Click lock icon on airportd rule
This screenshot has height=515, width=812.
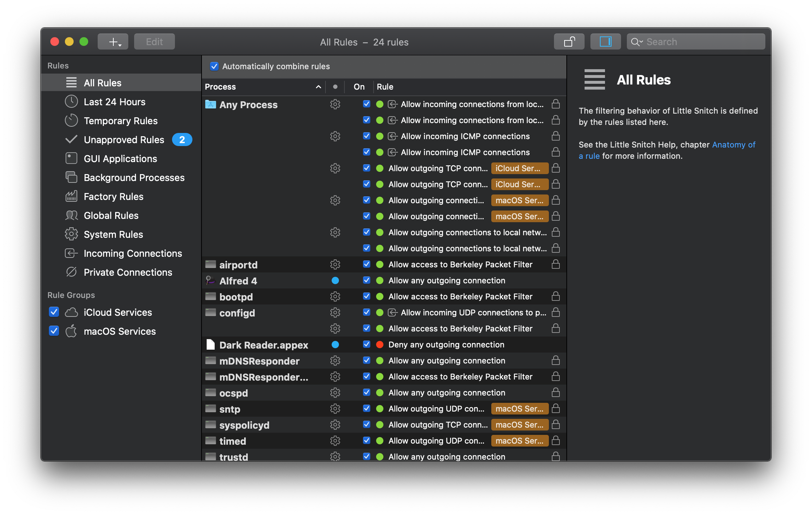coord(555,264)
